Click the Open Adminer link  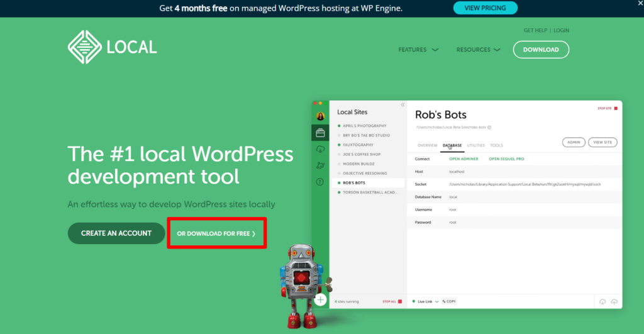click(464, 159)
